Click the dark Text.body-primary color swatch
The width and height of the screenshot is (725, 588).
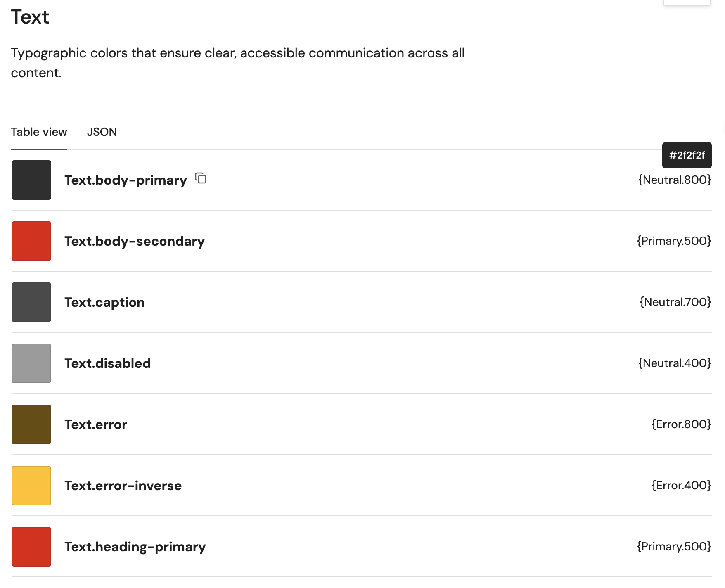point(31,180)
